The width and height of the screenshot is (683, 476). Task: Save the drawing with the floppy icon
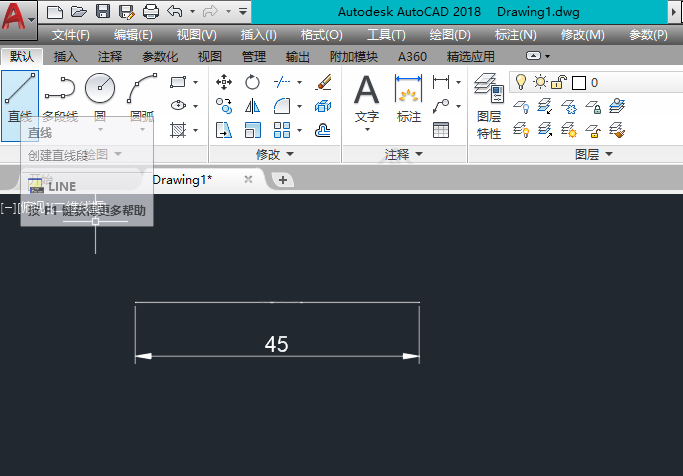pos(103,12)
